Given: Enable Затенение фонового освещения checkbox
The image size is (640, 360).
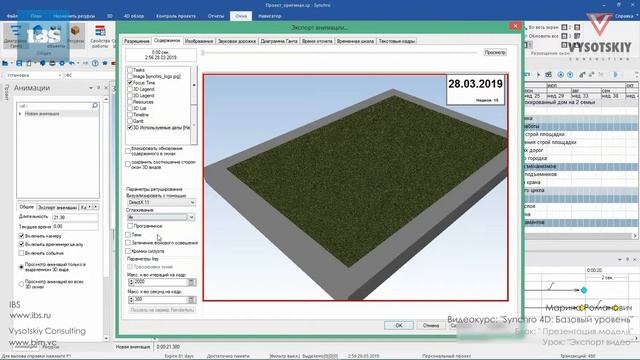Looking at the screenshot, I should click(128, 243).
